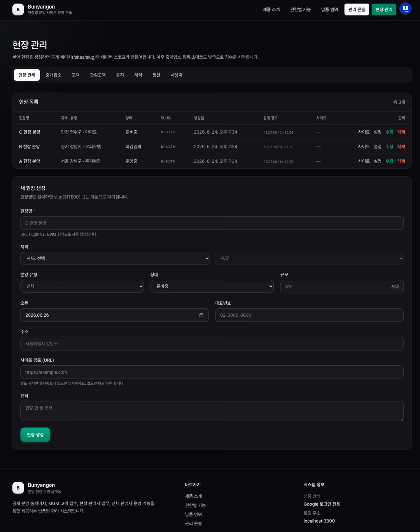Focus the 대표번호 input field
The height and width of the screenshot is (532, 420).
tap(310, 315)
